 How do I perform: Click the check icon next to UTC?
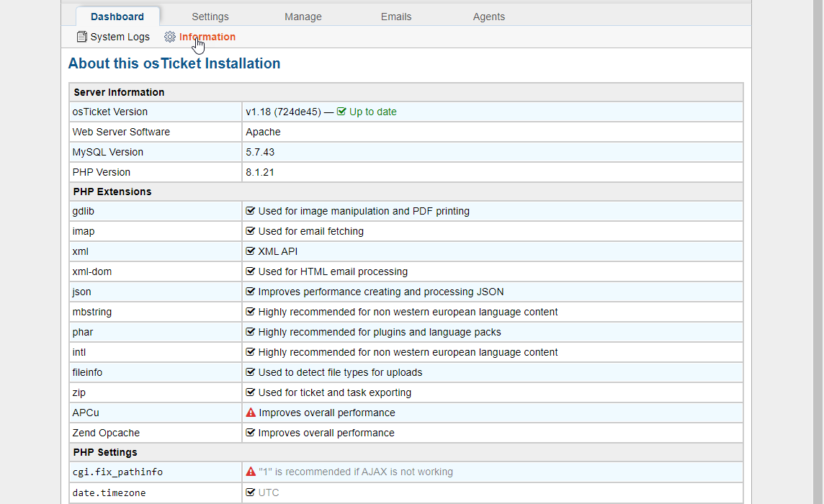(x=251, y=492)
